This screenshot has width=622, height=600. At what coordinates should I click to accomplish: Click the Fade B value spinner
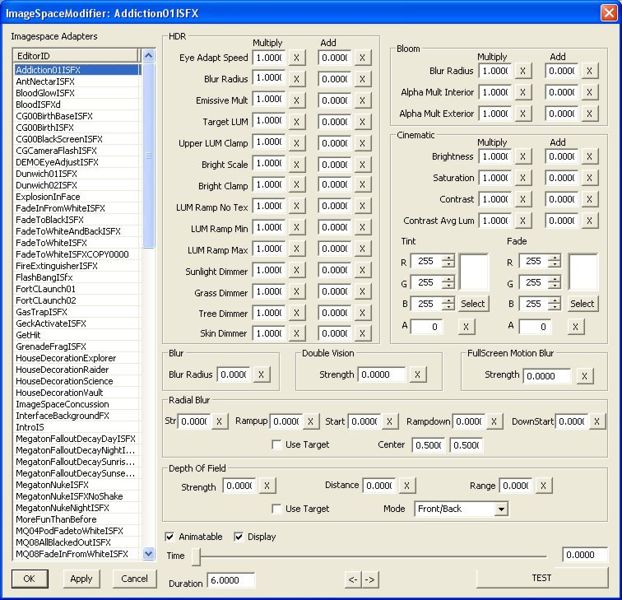point(554,304)
